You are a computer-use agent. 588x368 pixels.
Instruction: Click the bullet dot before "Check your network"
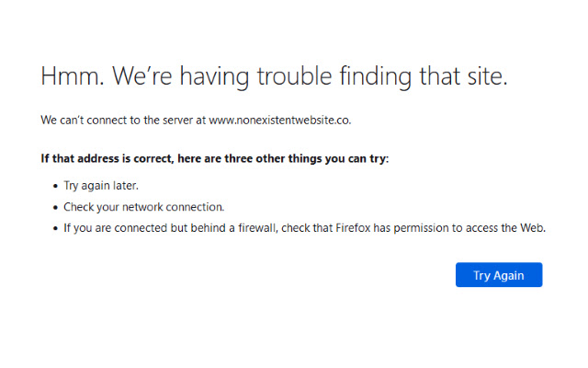click(55, 208)
